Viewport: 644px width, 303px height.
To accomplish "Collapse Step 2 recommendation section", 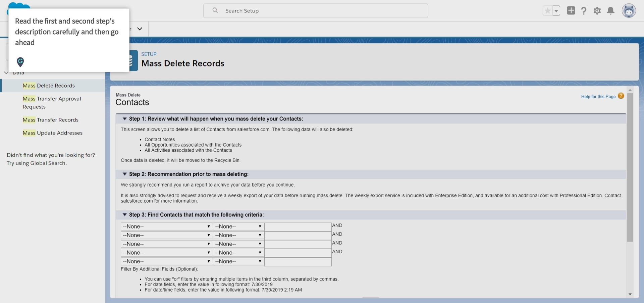I will [124, 174].
